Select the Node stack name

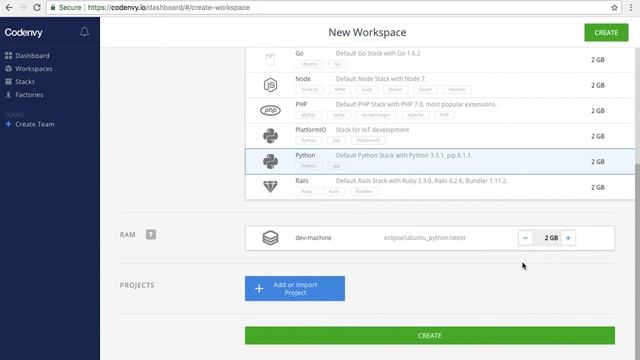coord(303,79)
